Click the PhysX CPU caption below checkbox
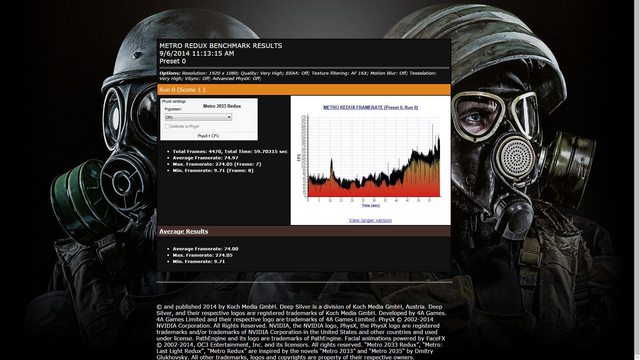This screenshot has width=640, height=360. 208,136
